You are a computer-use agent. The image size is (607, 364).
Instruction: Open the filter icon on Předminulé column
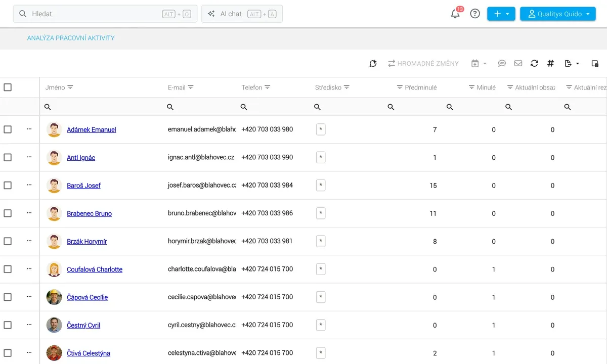click(400, 87)
